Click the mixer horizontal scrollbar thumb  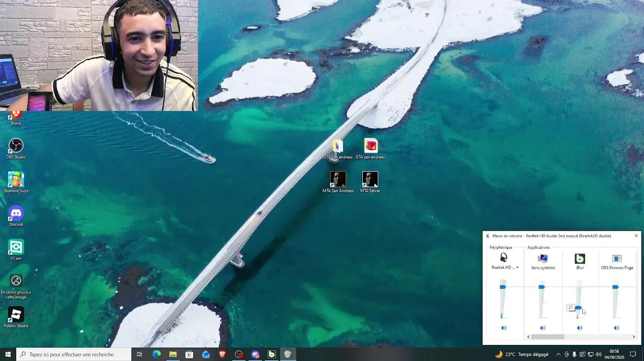tap(548, 337)
